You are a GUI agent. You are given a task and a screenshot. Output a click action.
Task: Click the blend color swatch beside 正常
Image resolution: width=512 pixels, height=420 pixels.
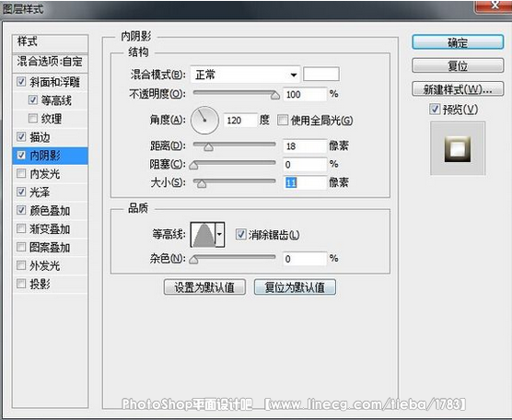[x=321, y=74]
